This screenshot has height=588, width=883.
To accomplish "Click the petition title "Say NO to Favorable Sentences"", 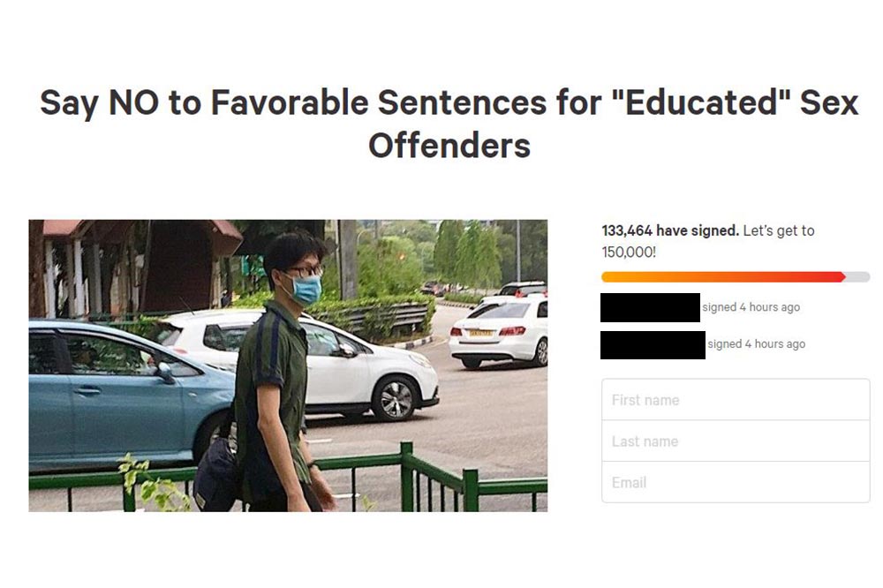I will 294,103.
